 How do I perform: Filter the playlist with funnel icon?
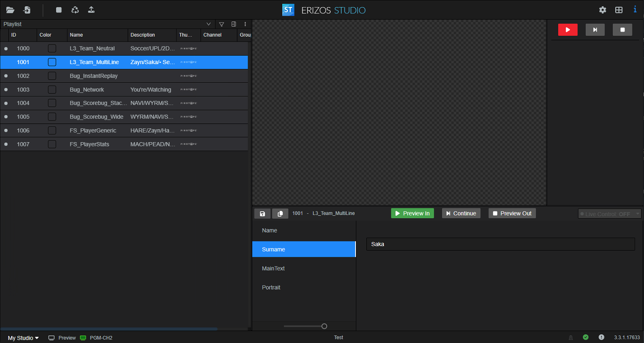coord(221,24)
